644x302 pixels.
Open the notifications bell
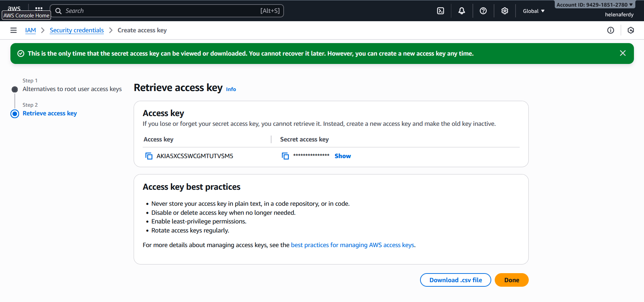pos(462,11)
